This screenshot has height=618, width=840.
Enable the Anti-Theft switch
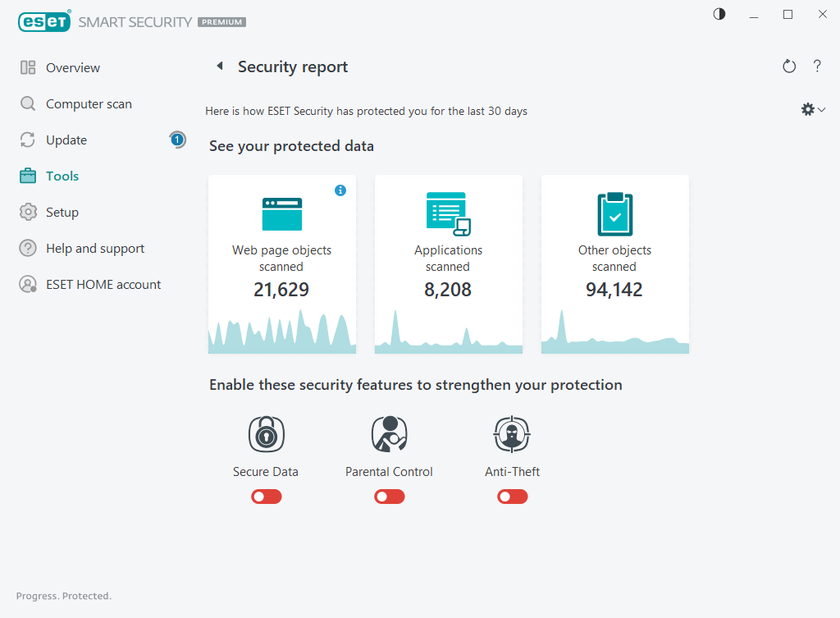(x=512, y=497)
